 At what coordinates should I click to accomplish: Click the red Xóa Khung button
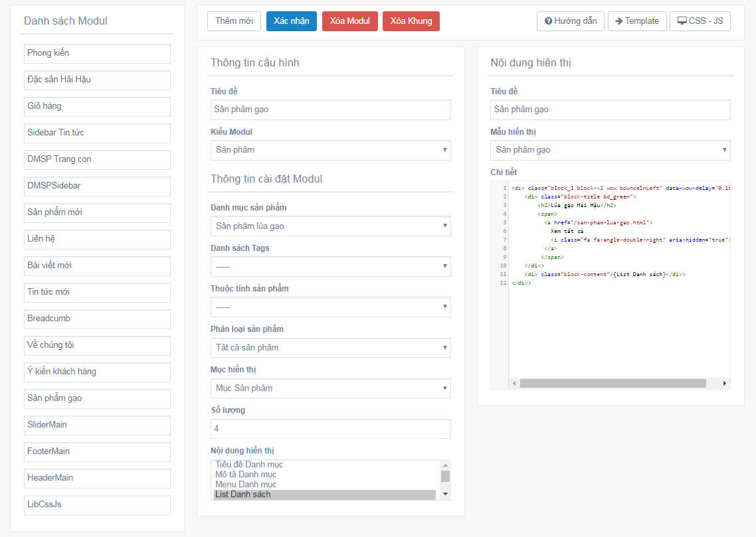pyautogui.click(x=411, y=21)
